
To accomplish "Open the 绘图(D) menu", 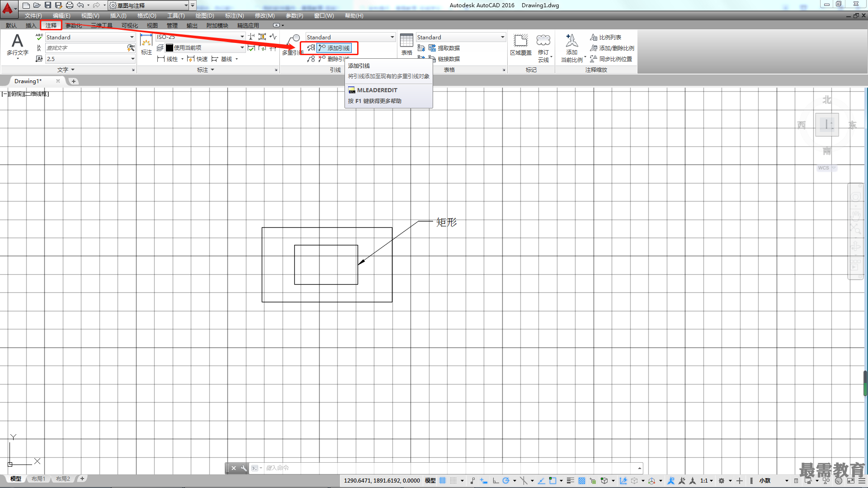I will (x=205, y=16).
